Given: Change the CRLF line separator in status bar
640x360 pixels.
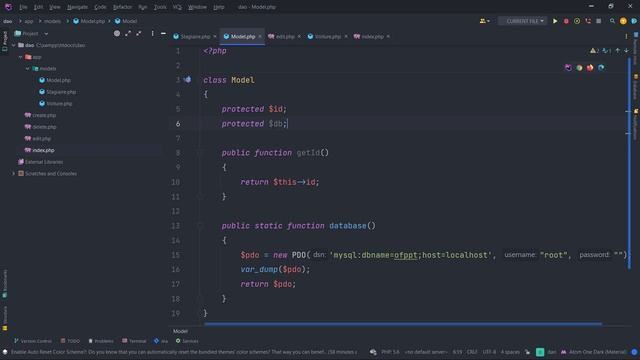Looking at the screenshot, I should [472, 352].
